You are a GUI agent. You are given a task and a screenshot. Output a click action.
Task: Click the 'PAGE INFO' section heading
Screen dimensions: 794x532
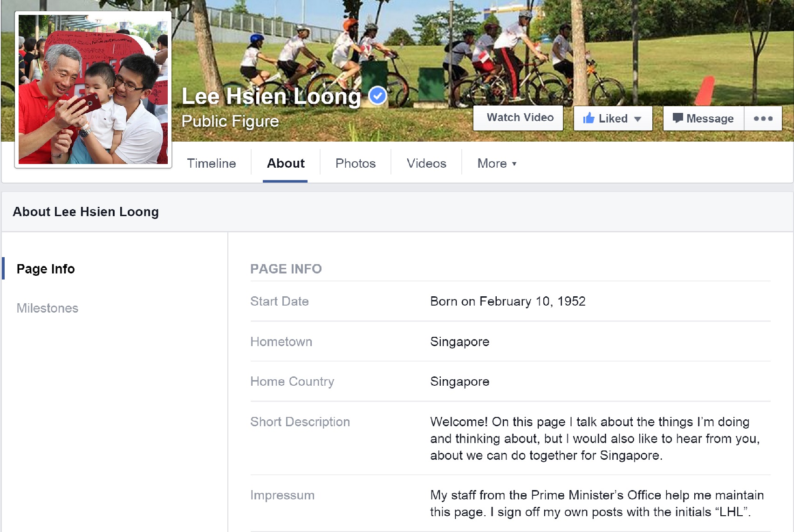coord(286,269)
